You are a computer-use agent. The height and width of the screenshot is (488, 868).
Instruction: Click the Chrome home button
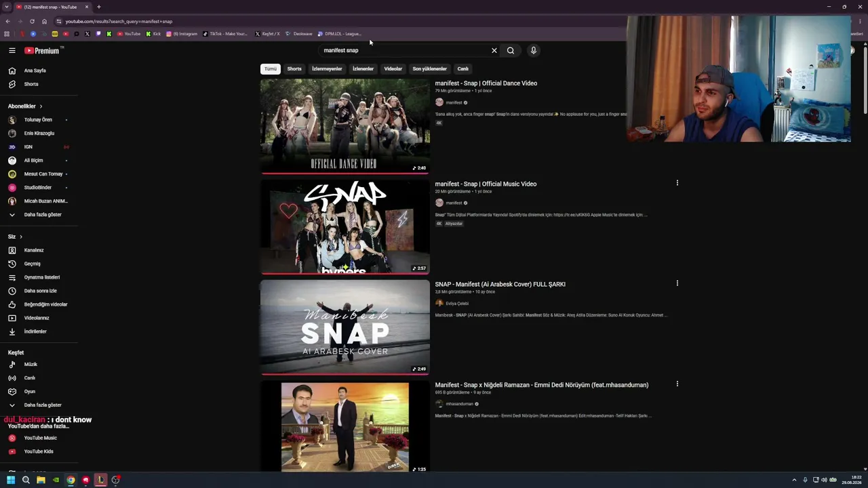(44, 21)
